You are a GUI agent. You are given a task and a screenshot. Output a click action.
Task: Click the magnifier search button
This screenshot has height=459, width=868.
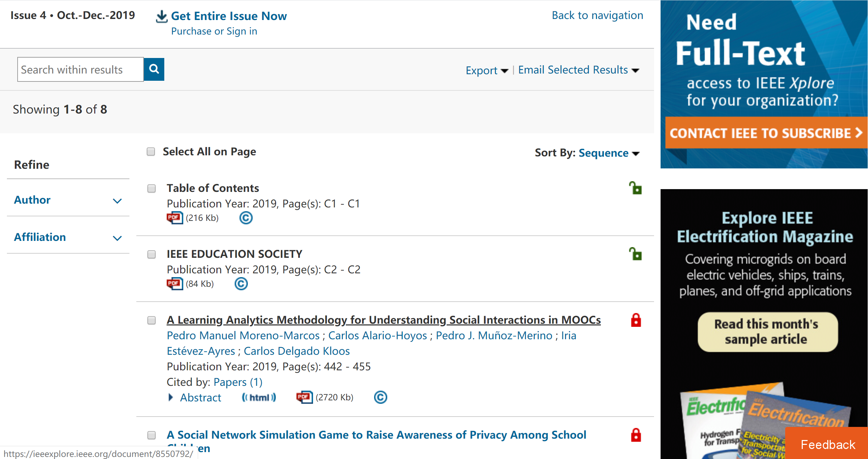coord(154,69)
